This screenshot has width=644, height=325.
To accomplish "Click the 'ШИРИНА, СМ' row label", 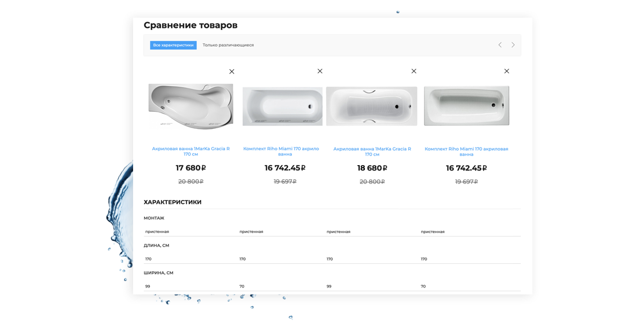I will 158,273.
